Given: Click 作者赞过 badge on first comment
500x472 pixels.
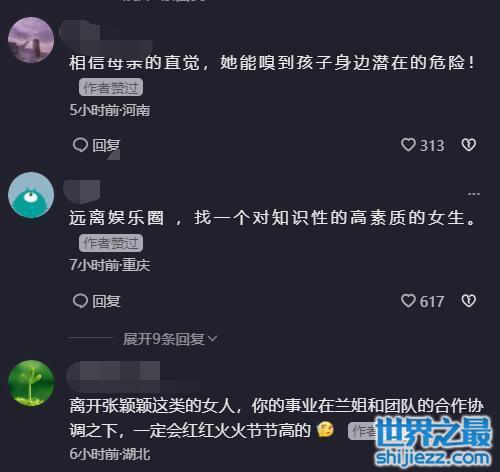Looking at the screenshot, I should (111, 87).
